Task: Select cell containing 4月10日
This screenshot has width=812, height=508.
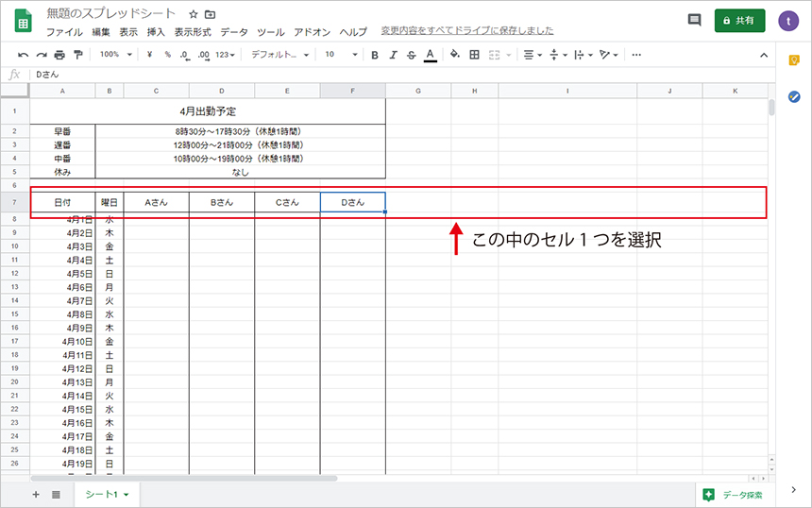Action: pos(62,342)
